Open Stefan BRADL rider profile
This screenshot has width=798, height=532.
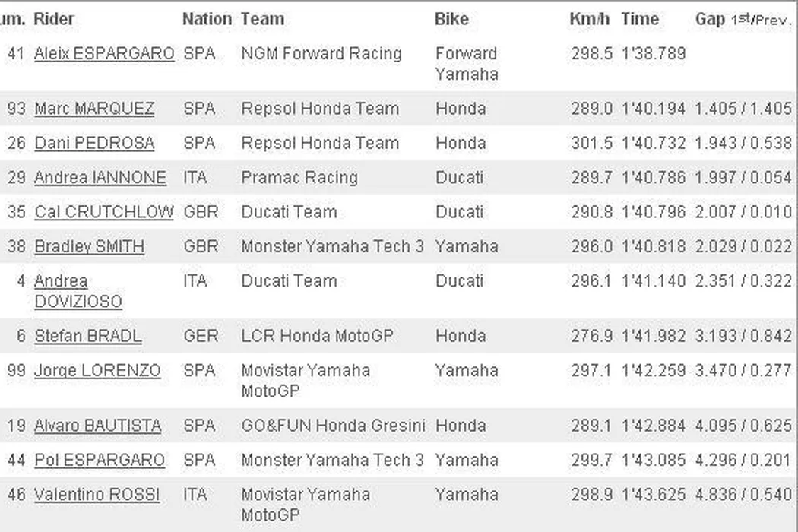88,336
